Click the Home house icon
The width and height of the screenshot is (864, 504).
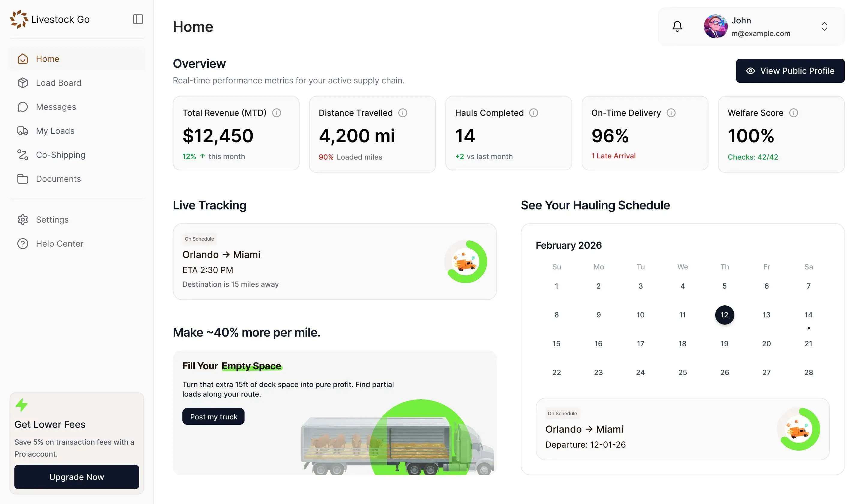(22, 58)
